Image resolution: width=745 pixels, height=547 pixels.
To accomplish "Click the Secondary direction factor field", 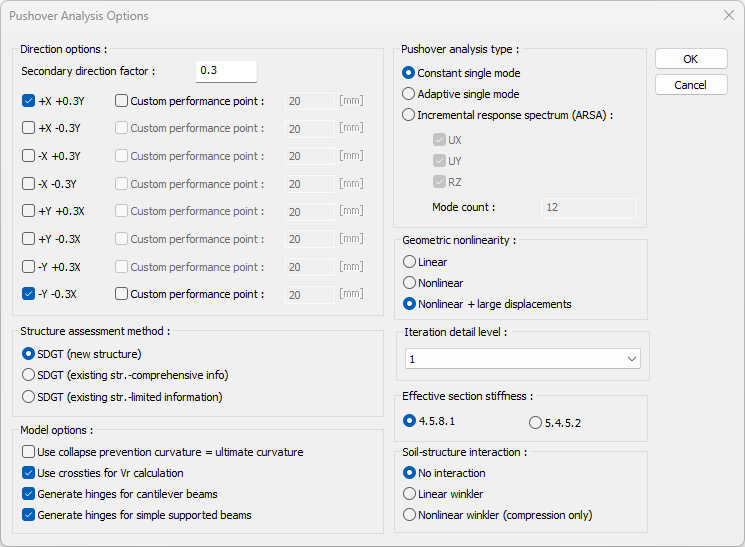I will coord(226,71).
